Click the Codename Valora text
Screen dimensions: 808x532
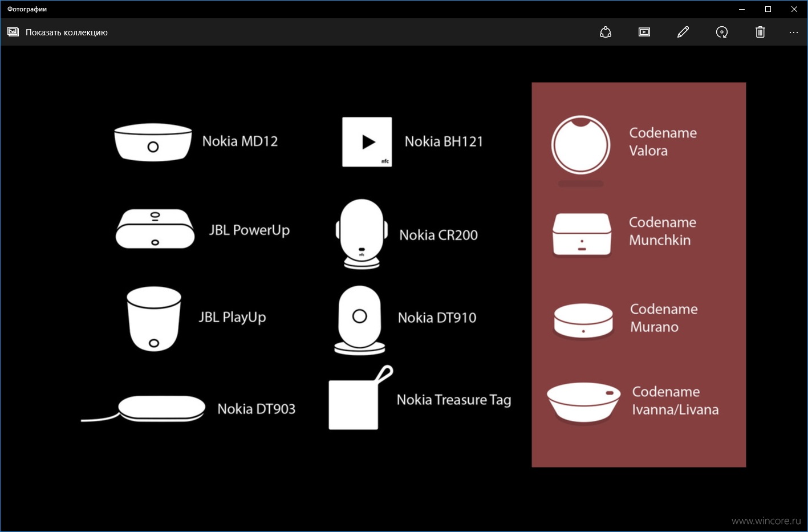pyautogui.click(x=663, y=142)
